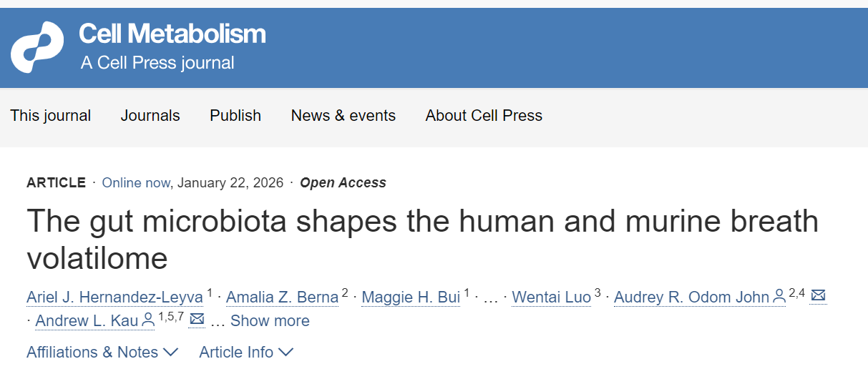
Task: Open the Publish menu
Action: 235,116
